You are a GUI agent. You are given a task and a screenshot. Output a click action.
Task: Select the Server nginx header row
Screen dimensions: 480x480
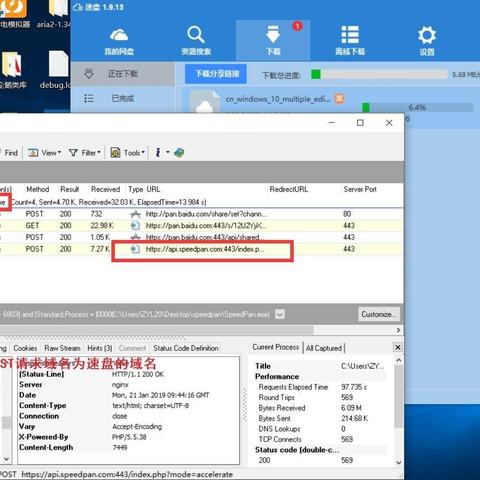pos(128,385)
